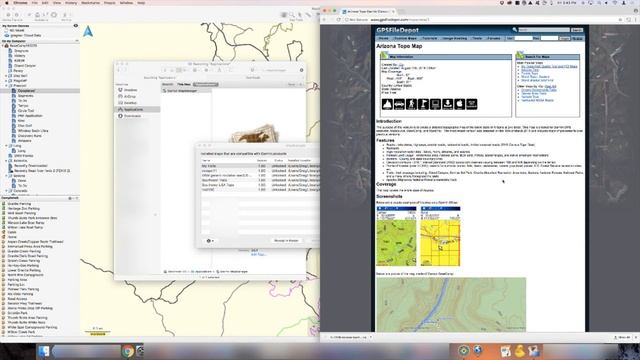
Task: Open the Apple menu
Action: click(6, 3)
